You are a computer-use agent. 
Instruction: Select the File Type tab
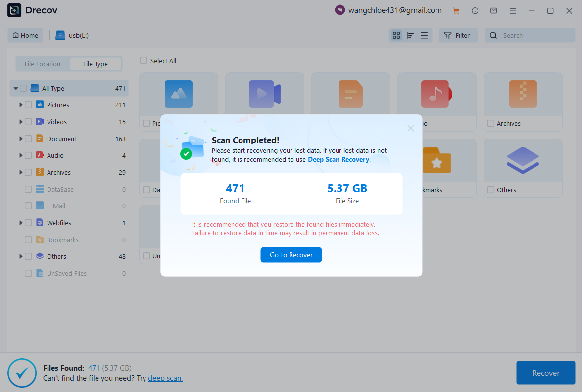coord(95,64)
